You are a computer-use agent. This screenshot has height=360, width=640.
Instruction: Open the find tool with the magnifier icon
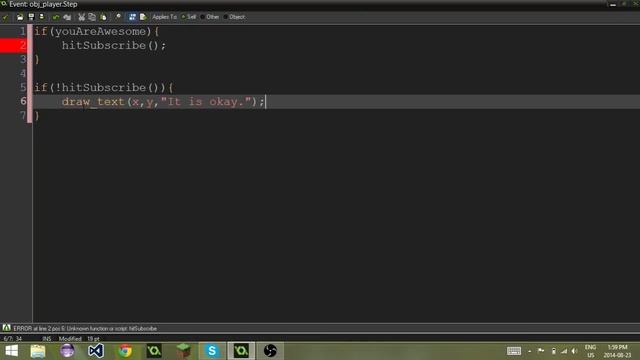coord(118,17)
